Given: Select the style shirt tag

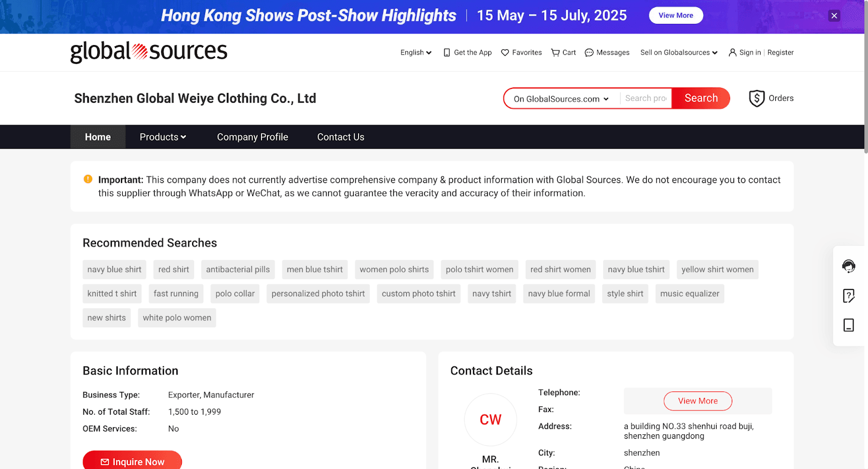Looking at the screenshot, I should tap(625, 294).
